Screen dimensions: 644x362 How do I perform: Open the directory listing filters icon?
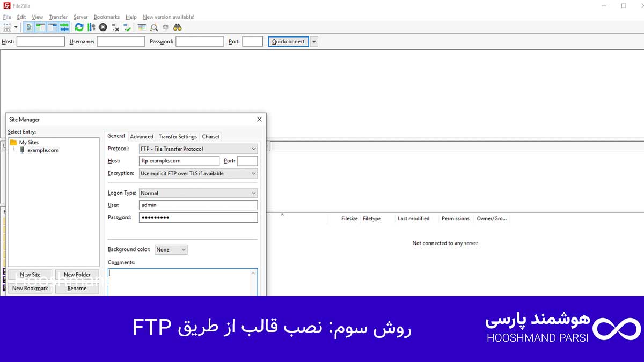click(x=142, y=27)
